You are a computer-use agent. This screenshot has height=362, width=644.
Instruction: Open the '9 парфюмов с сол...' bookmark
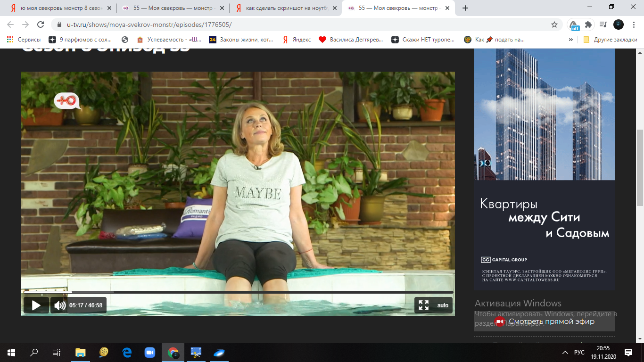click(x=81, y=40)
